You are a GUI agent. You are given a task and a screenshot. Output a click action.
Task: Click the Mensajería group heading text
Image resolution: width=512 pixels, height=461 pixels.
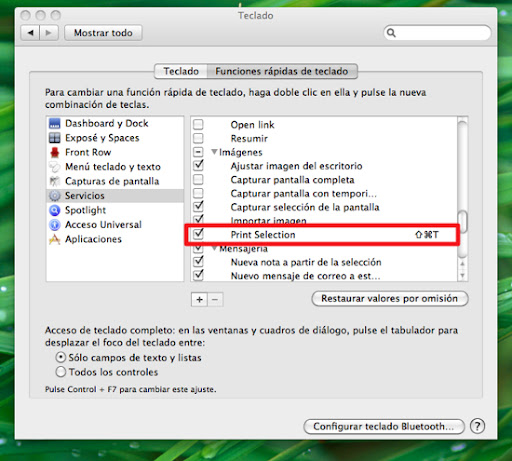[x=243, y=249]
